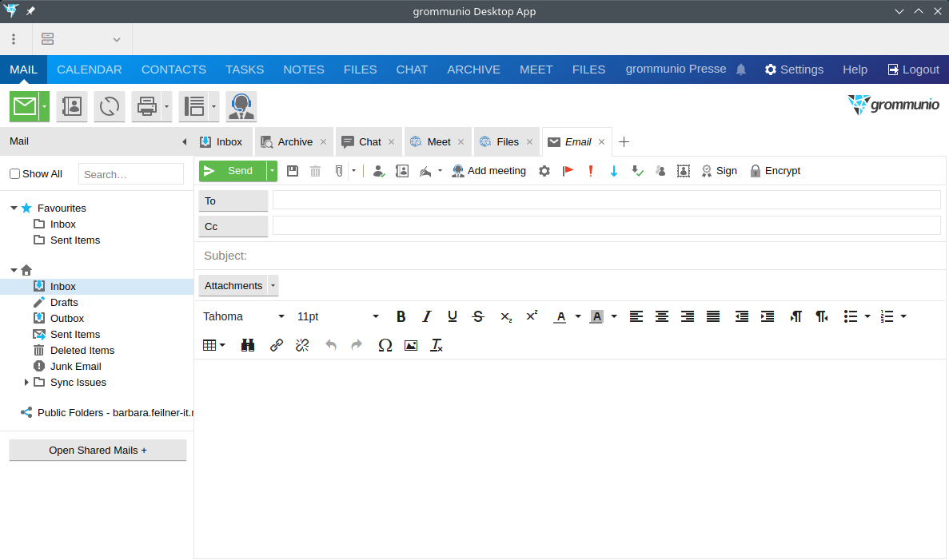Click in the Subject field
949x560 pixels.
click(x=570, y=256)
